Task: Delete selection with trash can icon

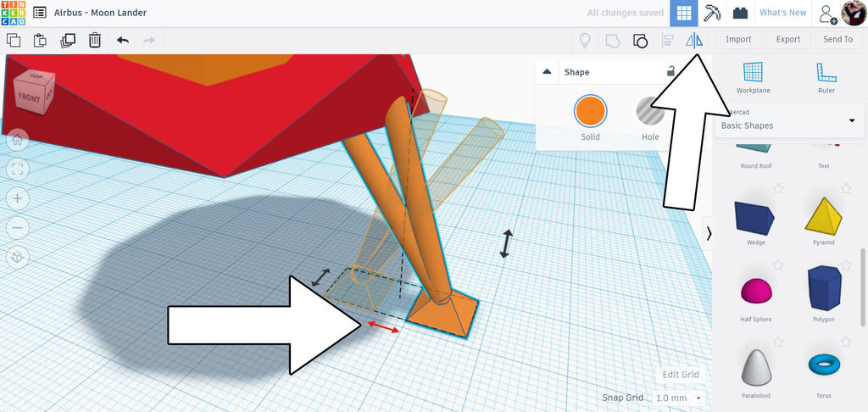Action: [x=95, y=40]
